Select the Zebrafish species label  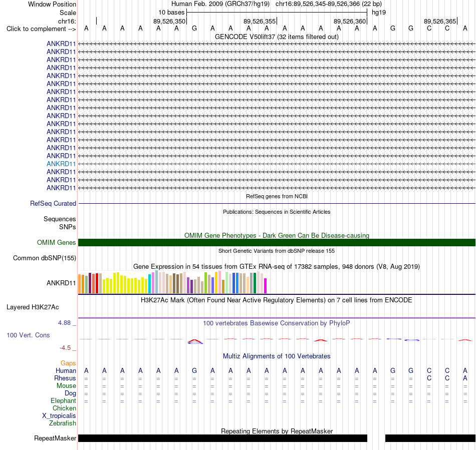point(63,423)
